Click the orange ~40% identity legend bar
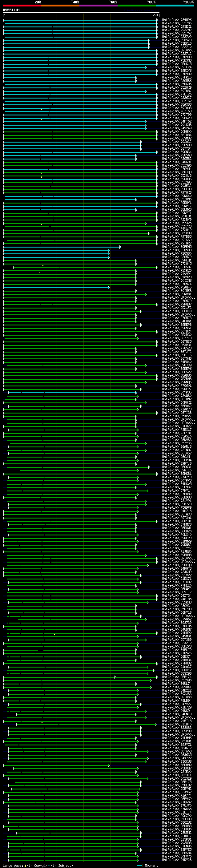Image resolution: width=197 pixels, height=868 pixels. [60, 6]
